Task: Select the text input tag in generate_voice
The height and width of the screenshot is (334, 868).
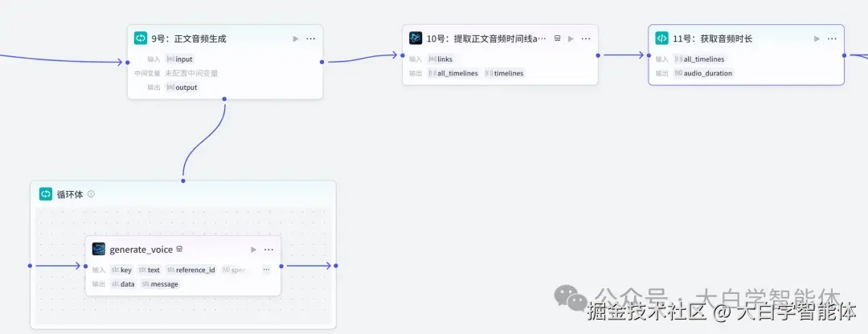Action: [149, 270]
